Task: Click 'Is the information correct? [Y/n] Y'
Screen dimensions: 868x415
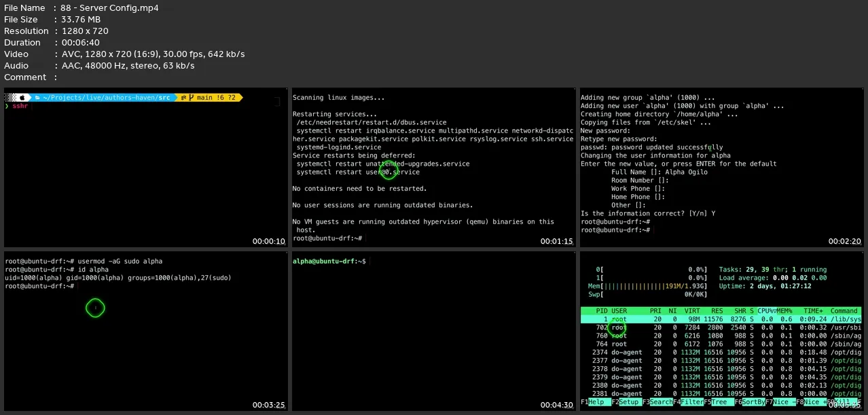Action: coord(648,213)
